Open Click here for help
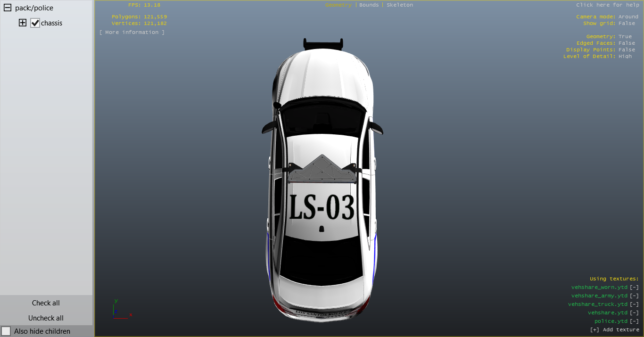 [x=607, y=5]
